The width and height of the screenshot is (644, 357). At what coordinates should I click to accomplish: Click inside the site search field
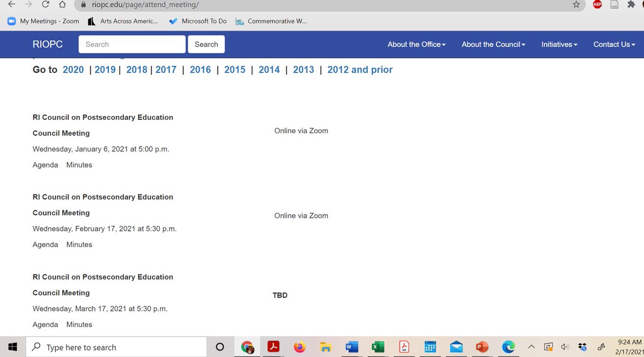tap(131, 44)
